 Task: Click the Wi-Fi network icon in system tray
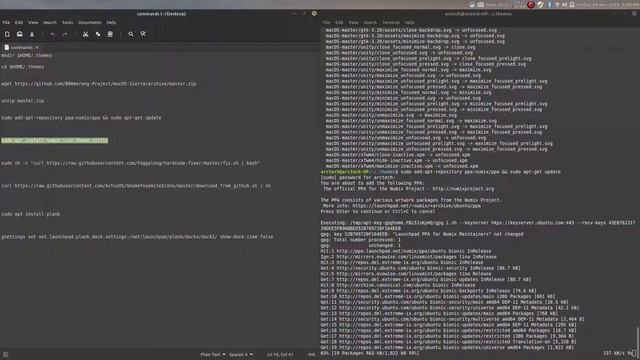[x=557, y=4]
